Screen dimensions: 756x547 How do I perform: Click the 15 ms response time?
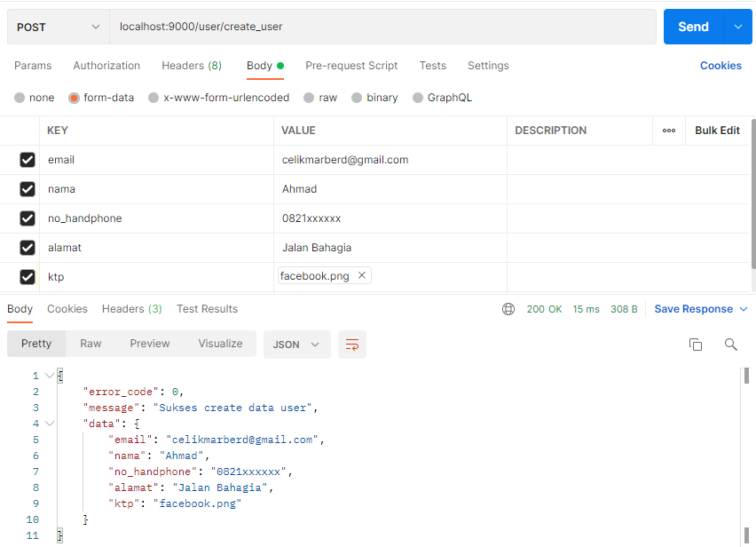point(586,309)
